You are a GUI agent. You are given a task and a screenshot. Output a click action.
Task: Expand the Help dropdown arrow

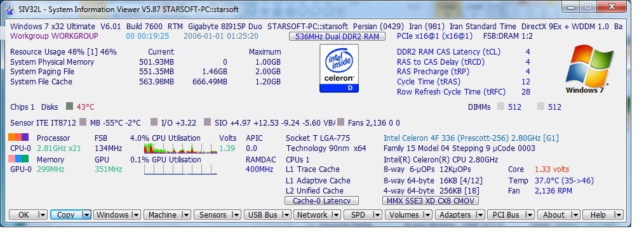(x=619, y=214)
